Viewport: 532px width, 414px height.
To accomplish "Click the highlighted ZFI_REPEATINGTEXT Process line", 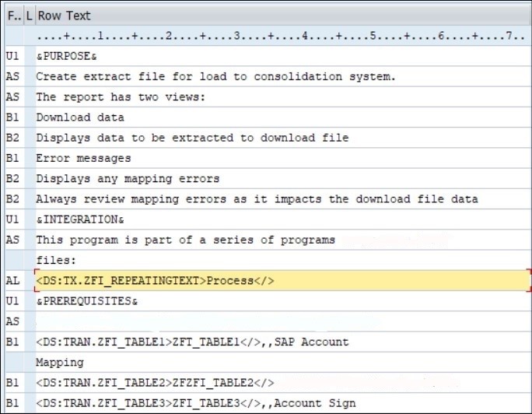I will (x=283, y=281).
